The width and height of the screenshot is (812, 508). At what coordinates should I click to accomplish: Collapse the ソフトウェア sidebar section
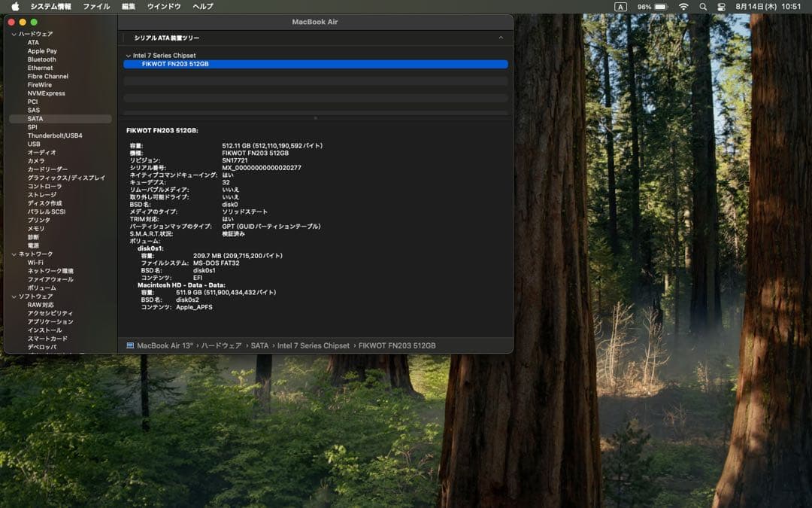click(x=14, y=297)
